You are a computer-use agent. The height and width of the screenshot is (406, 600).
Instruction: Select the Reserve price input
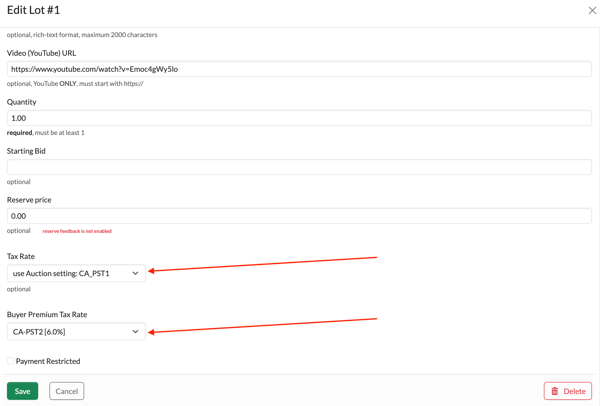click(x=299, y=216)
